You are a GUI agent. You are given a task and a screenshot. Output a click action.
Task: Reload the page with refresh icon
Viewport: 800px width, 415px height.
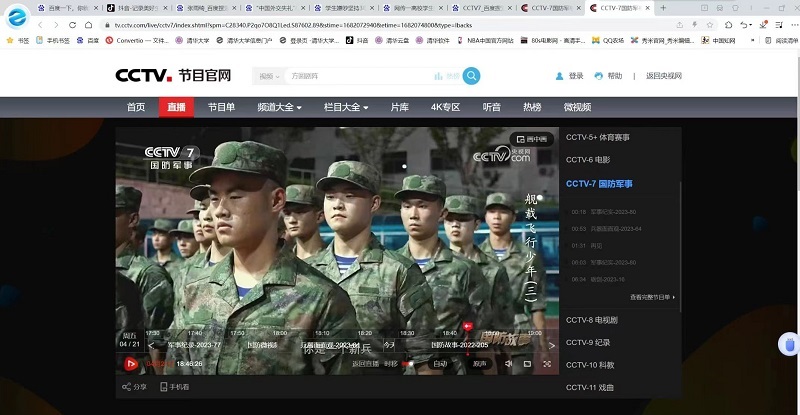pyautogui.click(x=72, y=25)
